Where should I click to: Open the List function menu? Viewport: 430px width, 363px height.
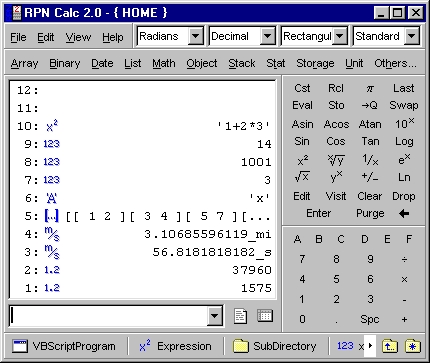coord(133,63)
